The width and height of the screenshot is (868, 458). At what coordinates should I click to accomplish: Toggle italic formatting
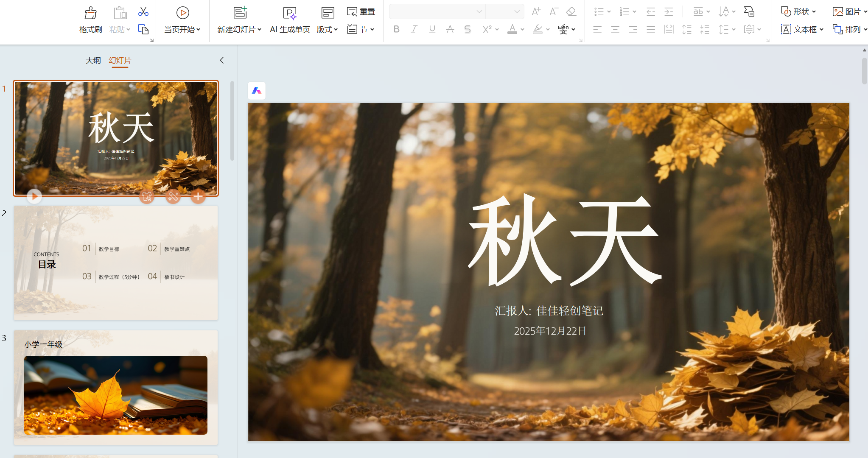(414, 29)
